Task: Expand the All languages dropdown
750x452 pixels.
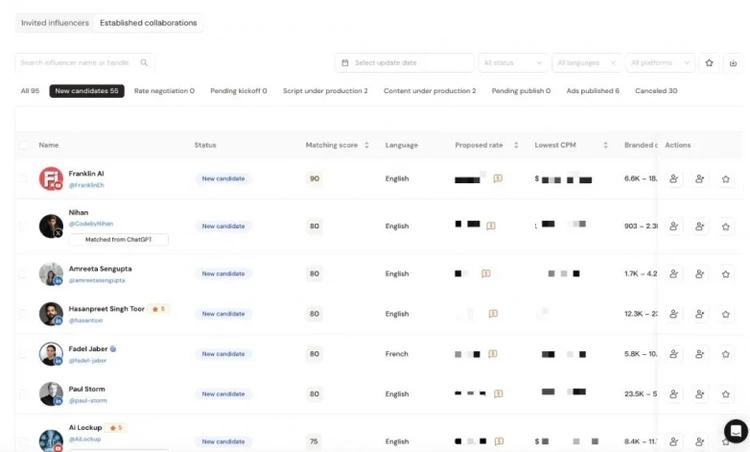Action: (x=587, y=63)
